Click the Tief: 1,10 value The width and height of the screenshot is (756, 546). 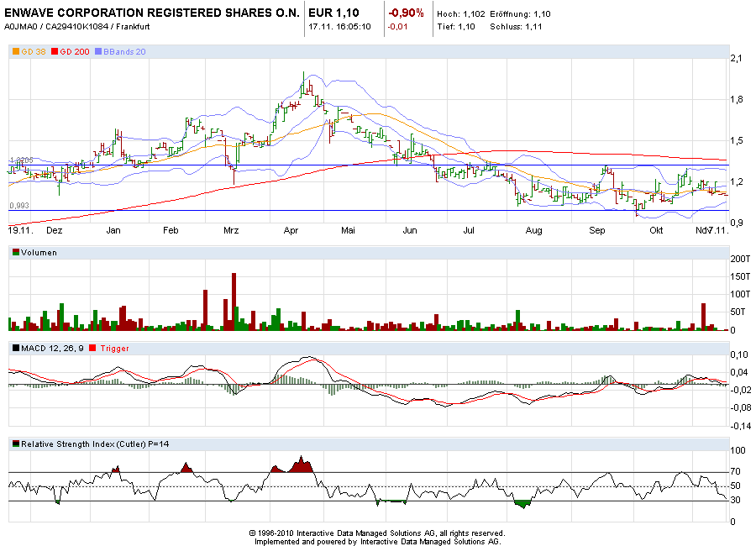pyautogui.click(x=456, y=27)
